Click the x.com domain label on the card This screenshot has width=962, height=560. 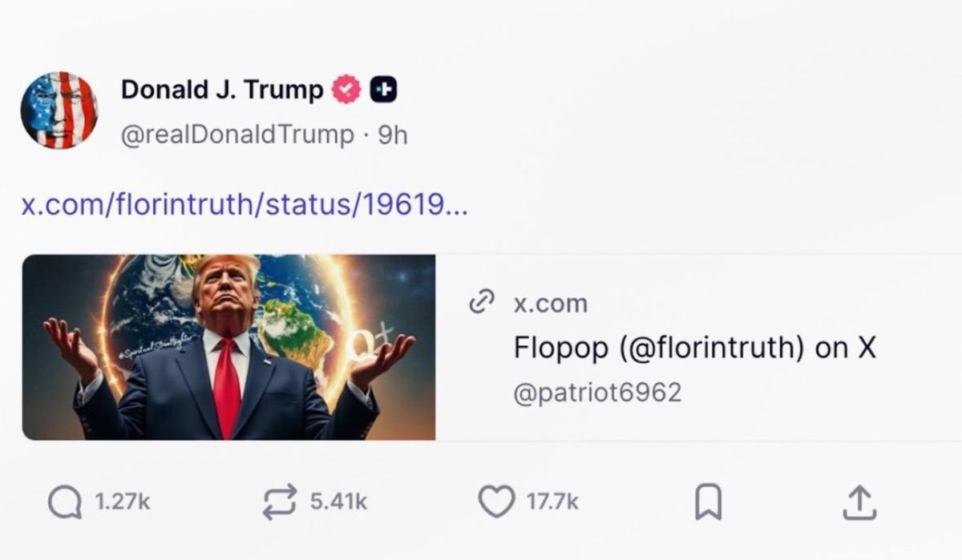pyautogui.click(x=550, y=303)
